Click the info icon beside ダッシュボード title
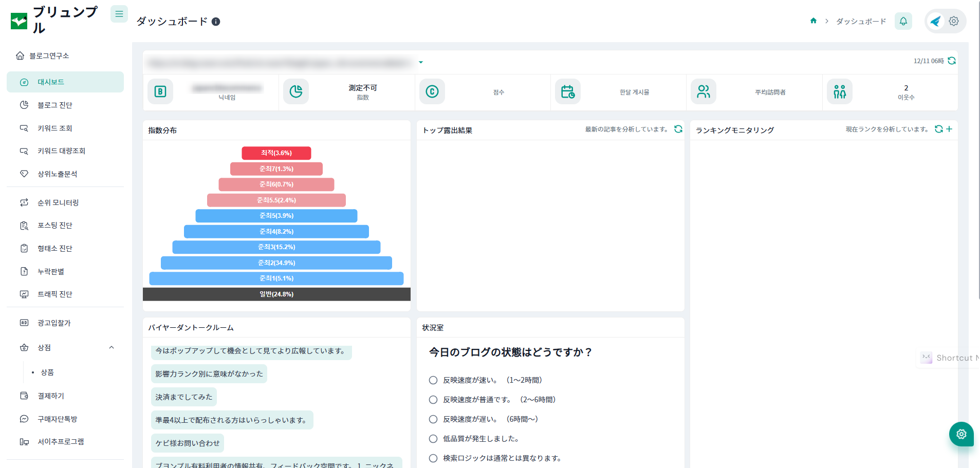980x468 pixels. [x=216, y=22]
